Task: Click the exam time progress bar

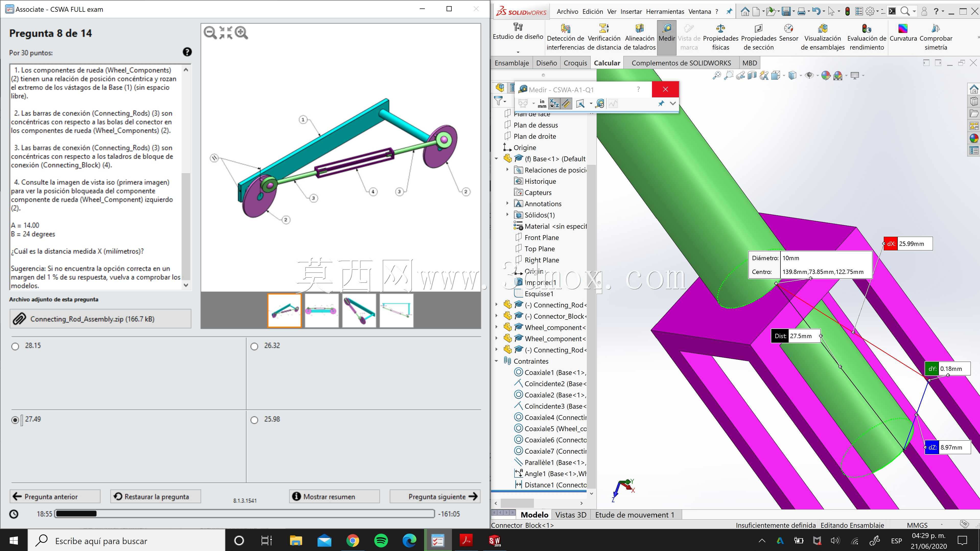Action: [245, 514]
